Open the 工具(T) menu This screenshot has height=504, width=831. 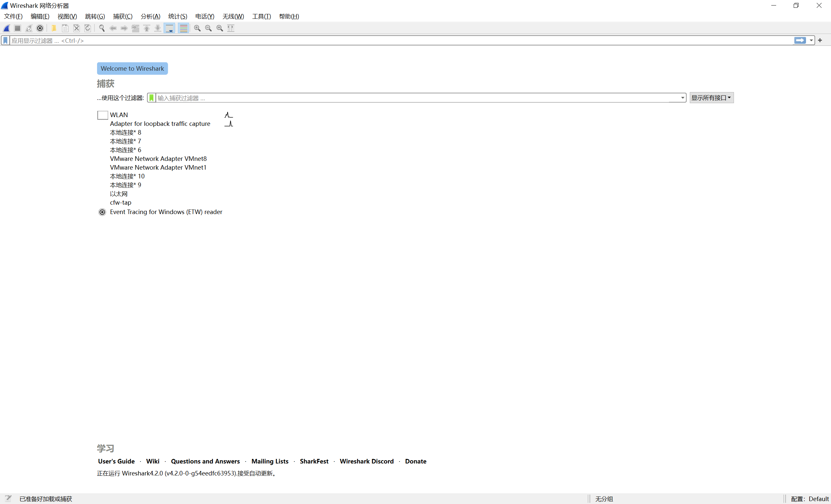261,16
